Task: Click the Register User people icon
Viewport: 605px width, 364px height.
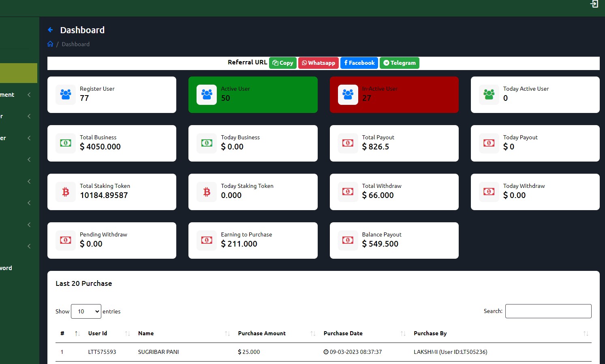Action: [x=66, y=95]
